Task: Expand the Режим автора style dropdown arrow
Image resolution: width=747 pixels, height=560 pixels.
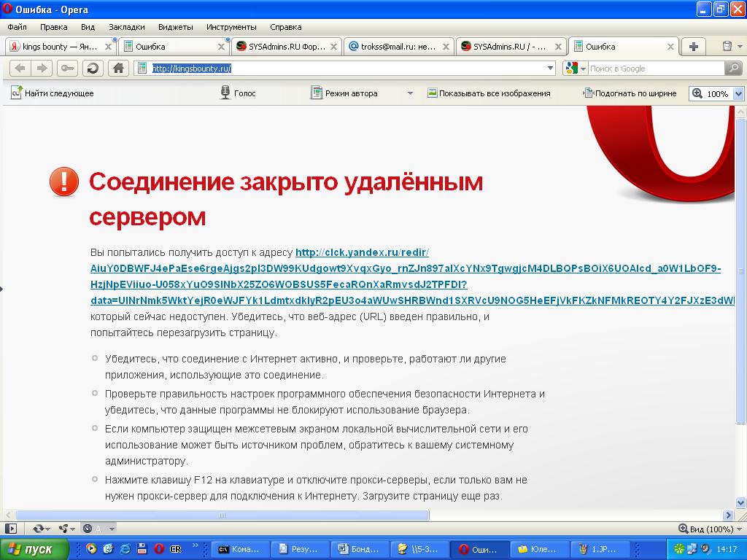Action: click(410, 93)
